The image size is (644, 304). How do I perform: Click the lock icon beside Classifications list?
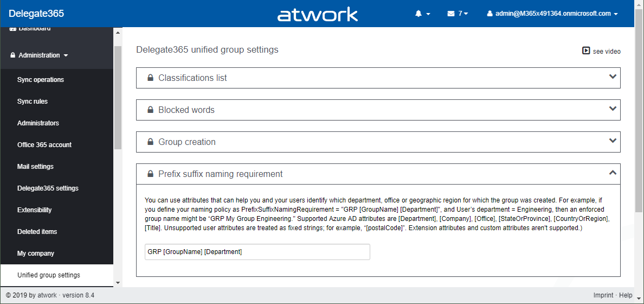[150, 78]
